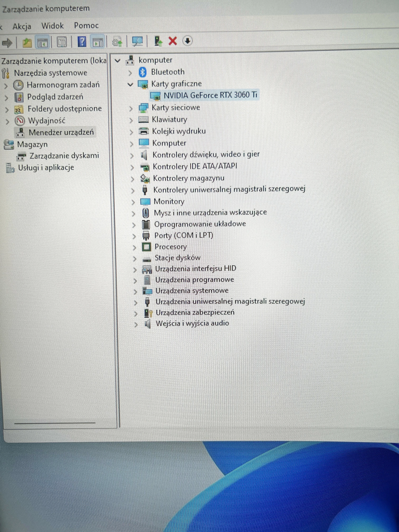Select NVIDIA GeForce RTX 3060 Ti device

point(210,95)
